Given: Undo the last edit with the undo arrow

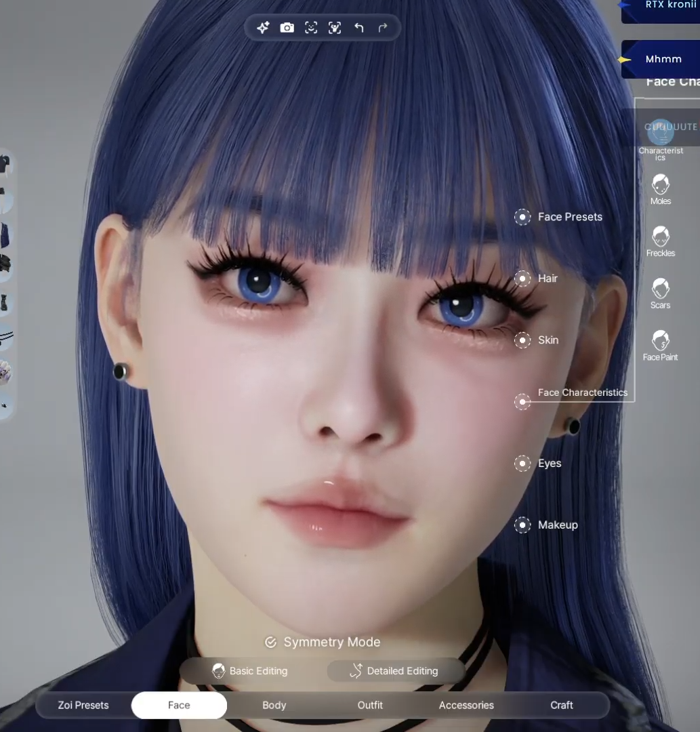Looking at the screenshot, I should (359, 28).
